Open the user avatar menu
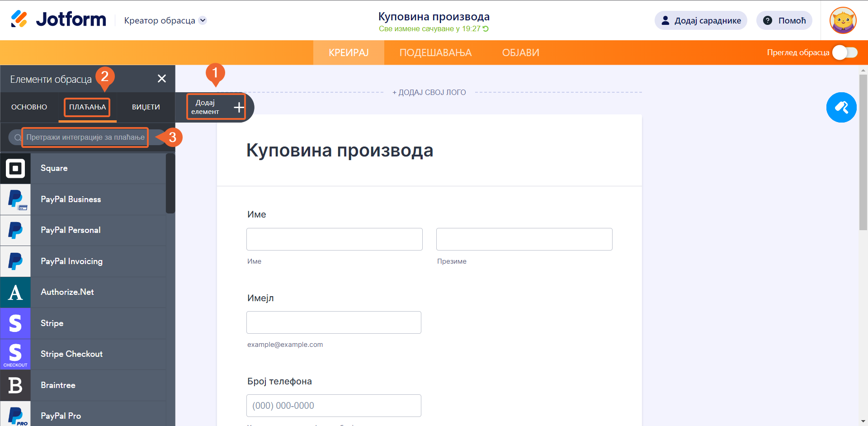The image size is (868, 426). click(x=843, y=20)
